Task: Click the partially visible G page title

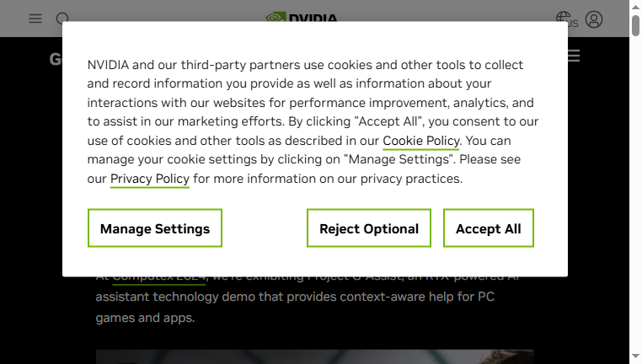Action: point(56,59)
